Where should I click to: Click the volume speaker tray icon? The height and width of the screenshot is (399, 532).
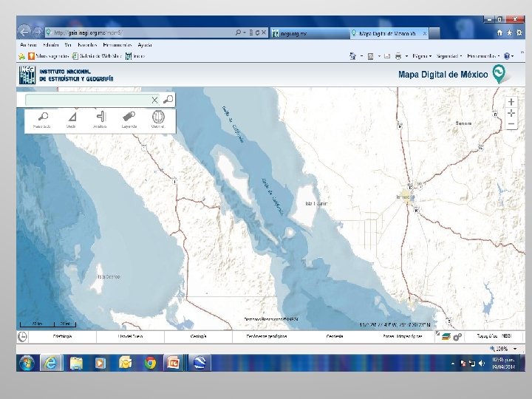coord(482,364)
